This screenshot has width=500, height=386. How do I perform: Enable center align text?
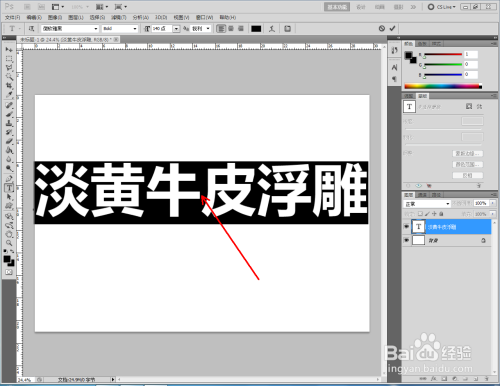[231, 29]
